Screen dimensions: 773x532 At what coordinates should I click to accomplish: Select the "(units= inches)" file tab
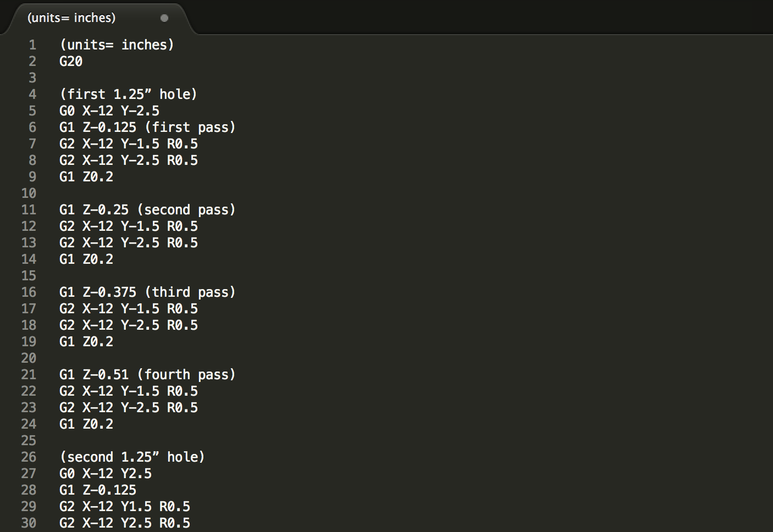pyautogui.click(x=71, y=18)
